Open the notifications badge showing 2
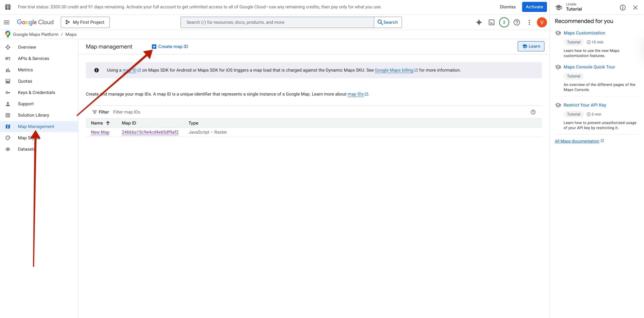This screenshot has height=318, width=644. [504, 22]
